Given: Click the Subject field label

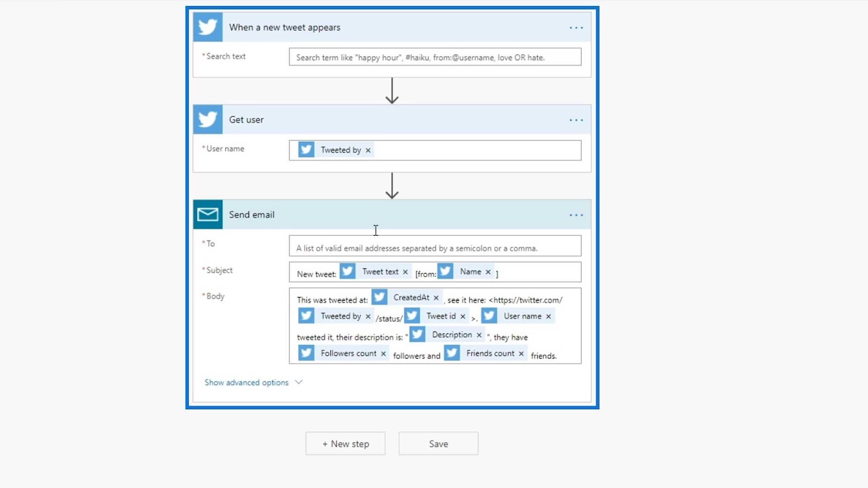Looking at the screenshot, I should pyautogui.click(x=219, y=270).
